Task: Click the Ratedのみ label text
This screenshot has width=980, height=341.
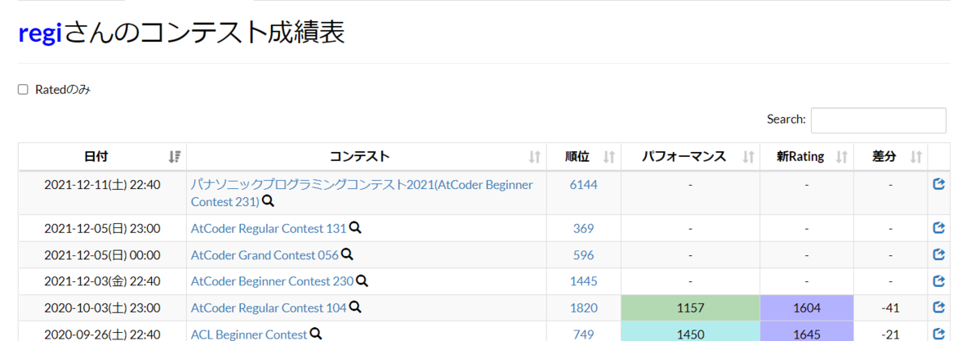Action: pos(63,89)
